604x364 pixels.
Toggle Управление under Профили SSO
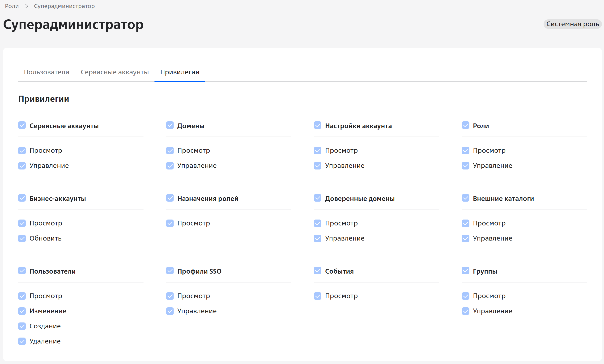coord(170,311)
